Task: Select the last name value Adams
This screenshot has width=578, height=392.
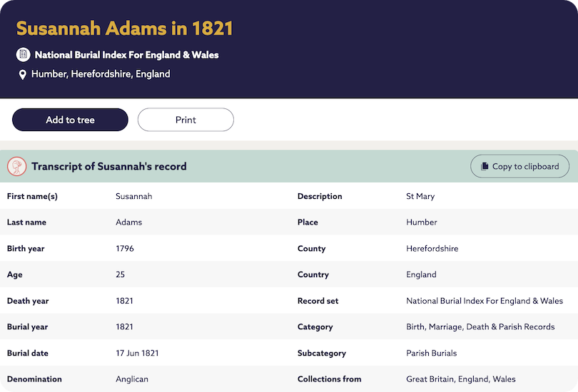Action: pyautogui.click(x=129, y=222)
